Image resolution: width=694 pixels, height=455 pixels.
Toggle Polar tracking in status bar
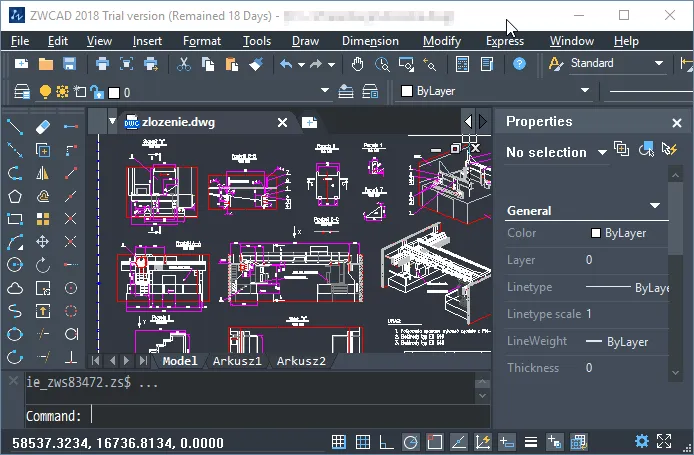coord(411,441)
